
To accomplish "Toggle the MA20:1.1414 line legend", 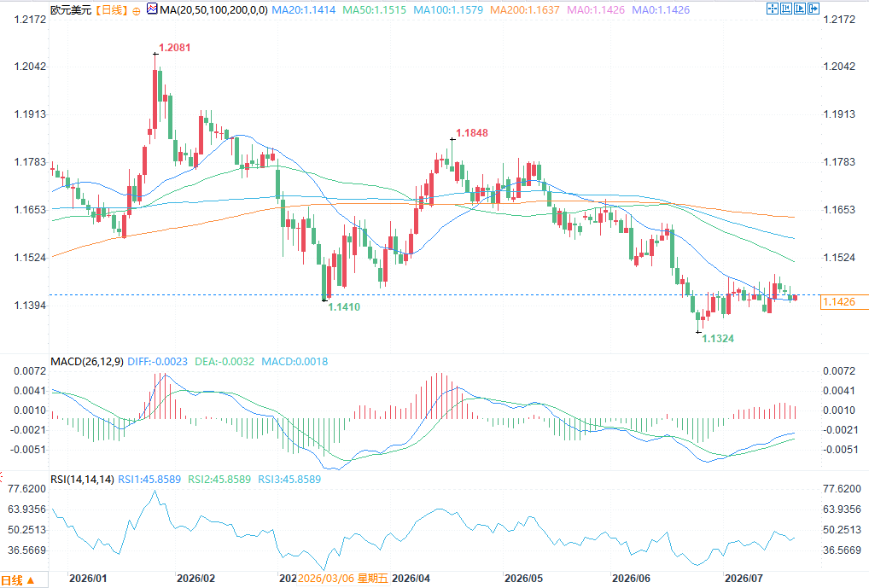I will tap(304, 10).
